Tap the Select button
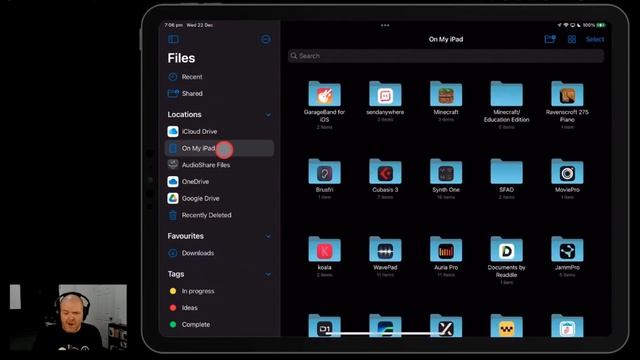The width and height of the screenshot is (640, 360). [595, 39]
